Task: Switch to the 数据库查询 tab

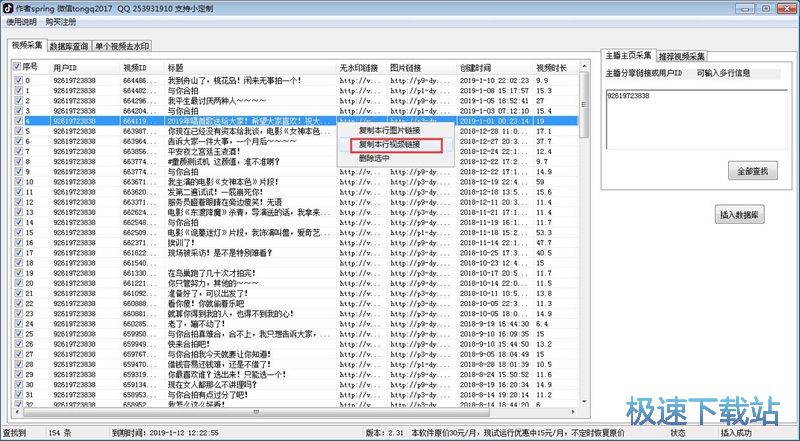Action: 69,46
